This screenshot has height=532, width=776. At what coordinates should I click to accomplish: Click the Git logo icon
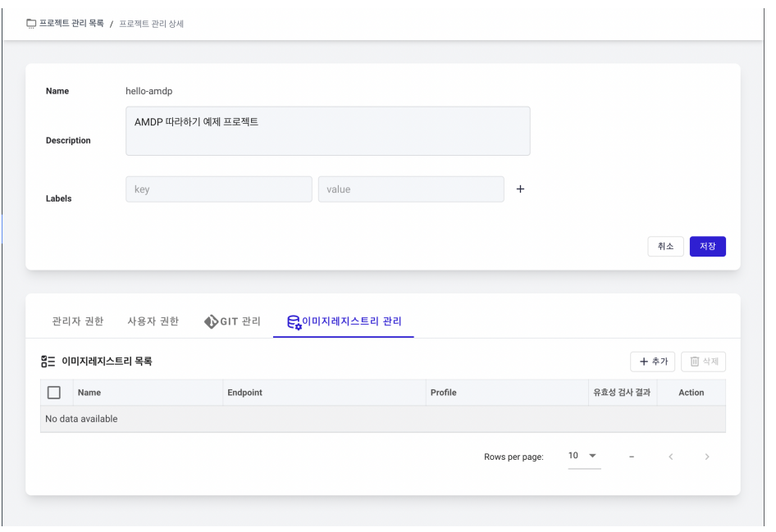pos(211,321)
